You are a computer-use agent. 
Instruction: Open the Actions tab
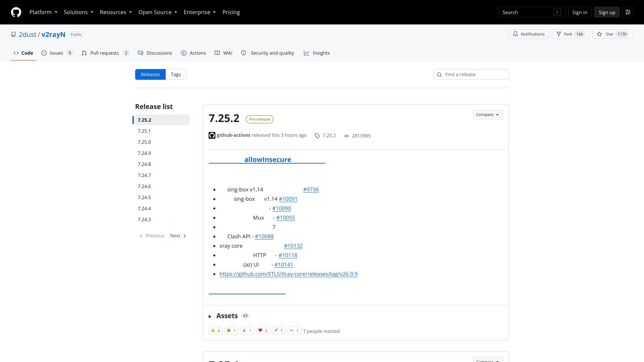(x=194, y=53)
